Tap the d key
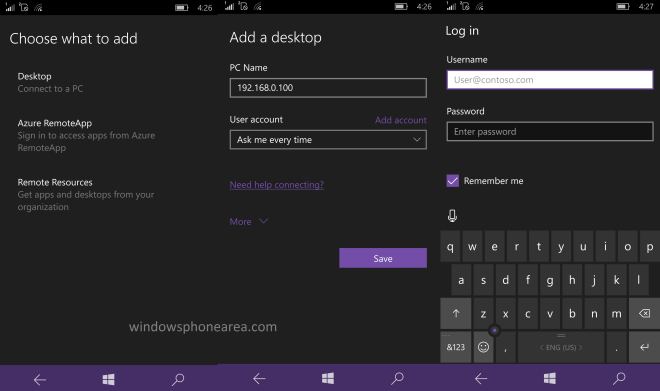 [x=506, y=280]
